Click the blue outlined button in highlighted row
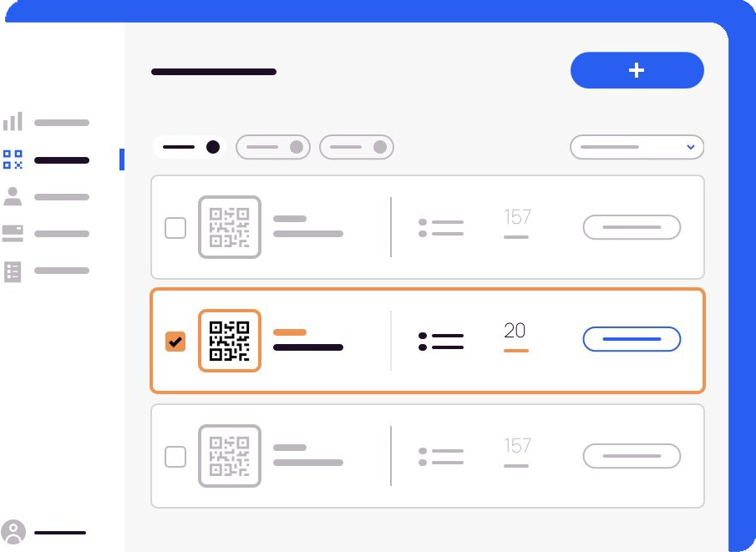This screenshot has width=756, height=552. click(632, 339)
